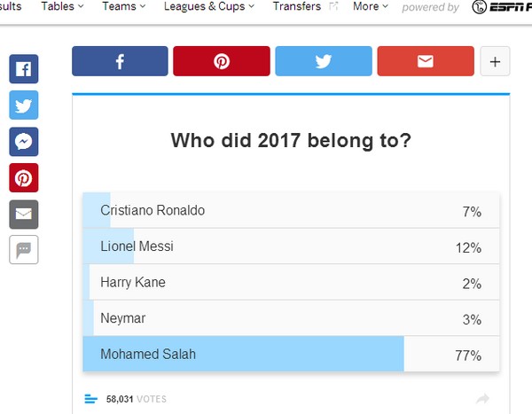Open Leagues & Cups dropdown
532x414 pixels.
[x=209, y=6]
